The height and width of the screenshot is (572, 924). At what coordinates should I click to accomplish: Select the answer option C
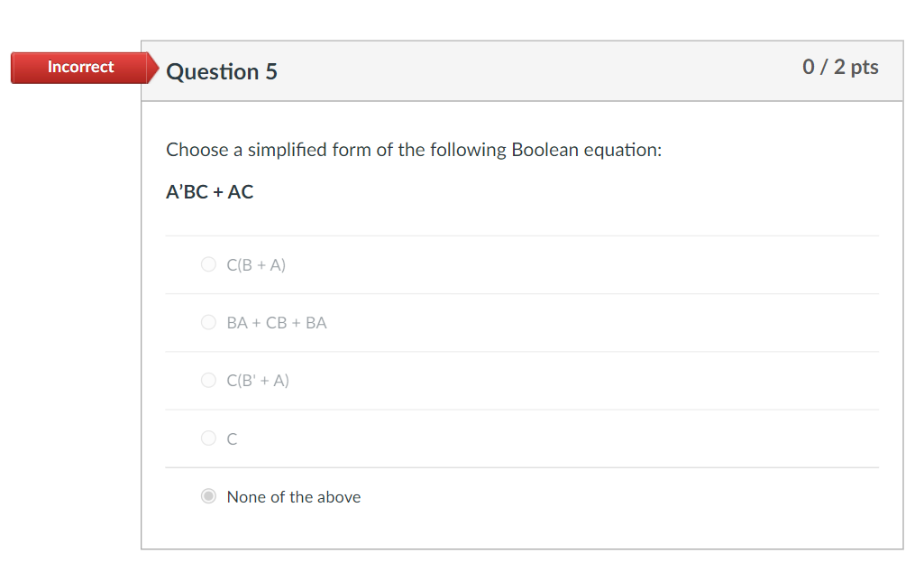[208, 438]
